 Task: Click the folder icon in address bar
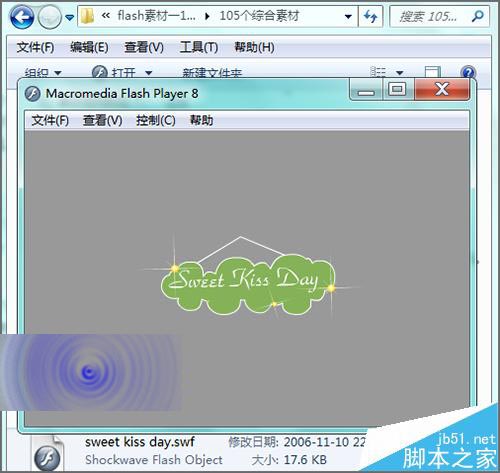[x=88, y=16]
